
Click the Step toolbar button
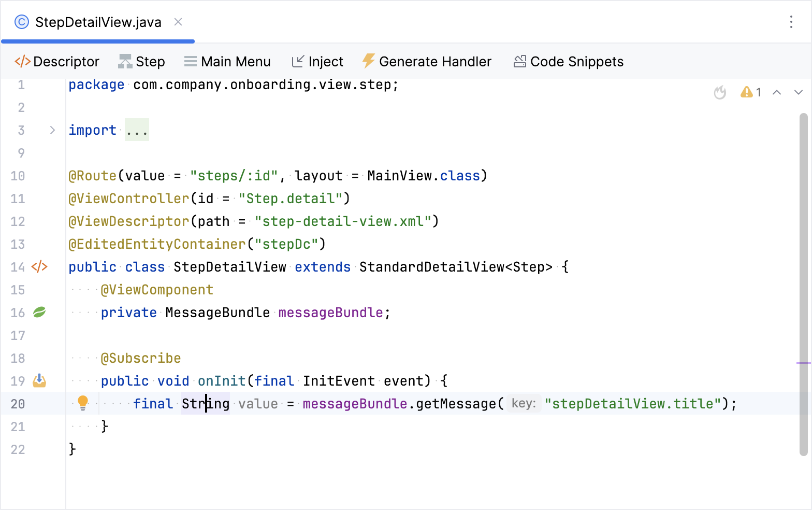click(141, 62)
